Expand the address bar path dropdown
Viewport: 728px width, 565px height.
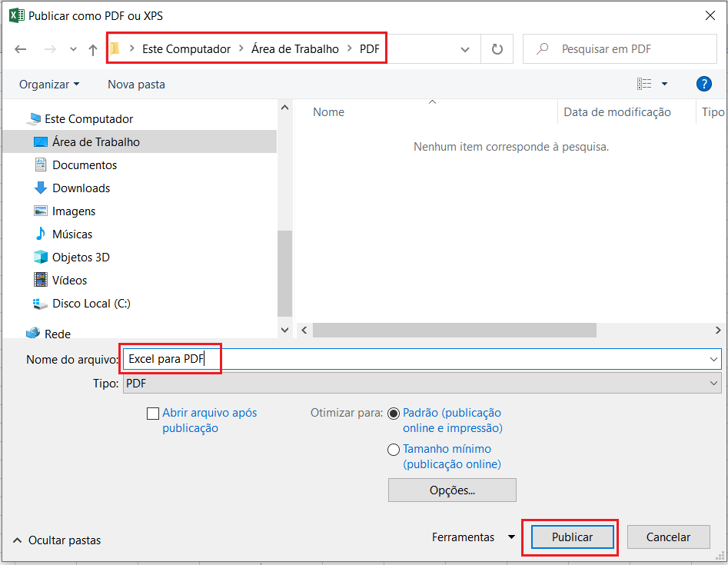[465, 49]
